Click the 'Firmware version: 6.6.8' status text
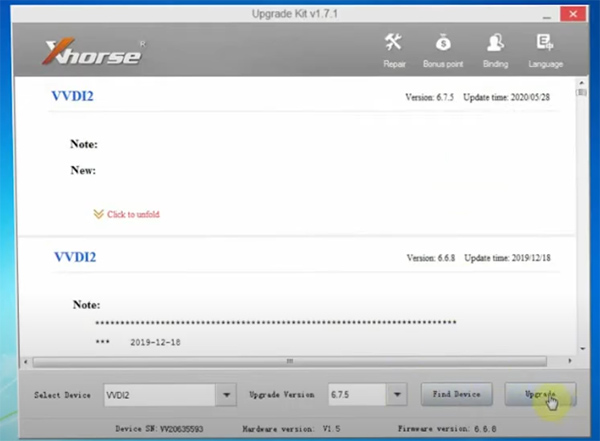This screenshot has height=441, width=600. (x=447, y=429)
